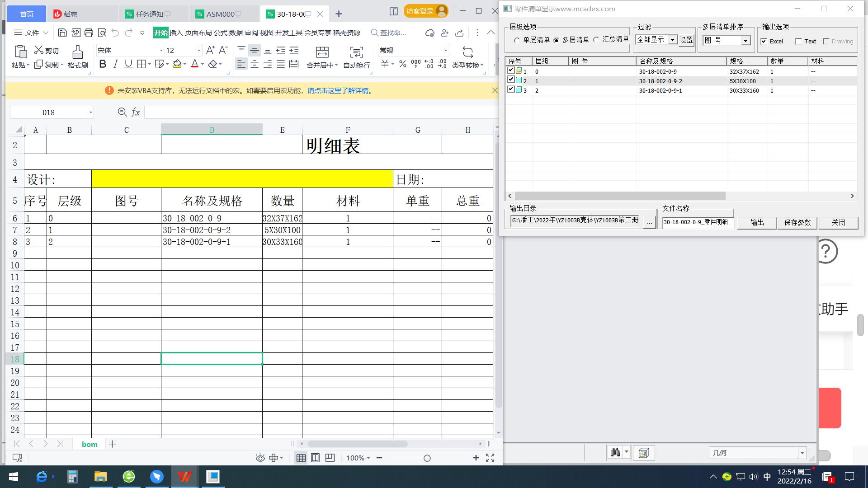Click the percent style icon
Viewport: 868px width, 488px height.
tap(402, 64)
